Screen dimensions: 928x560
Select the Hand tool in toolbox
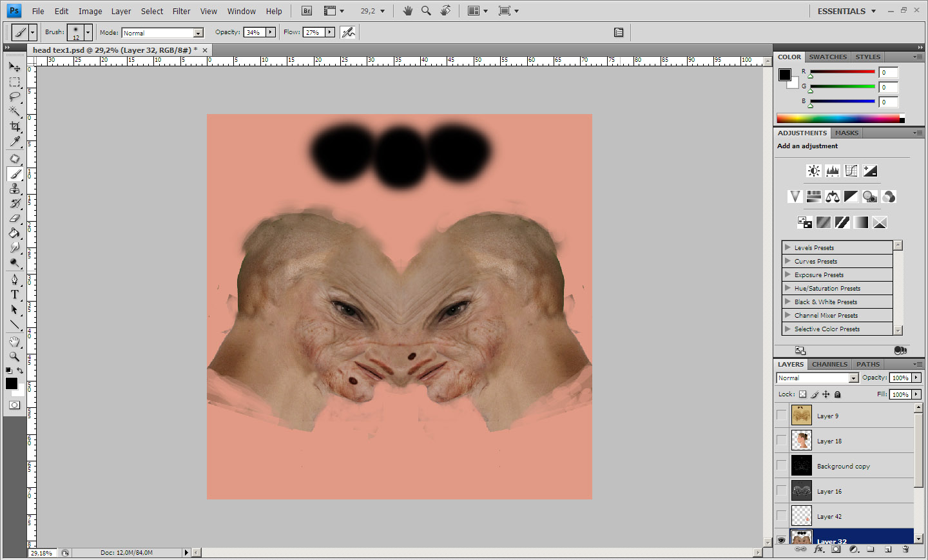pos(14,342)
